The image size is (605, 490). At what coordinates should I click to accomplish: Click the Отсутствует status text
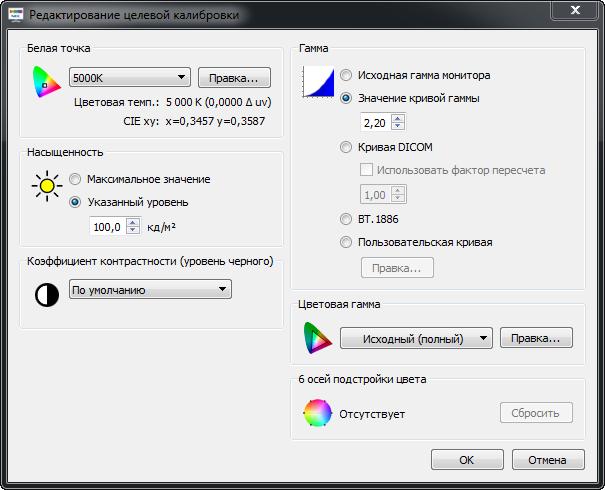(372, 414)
